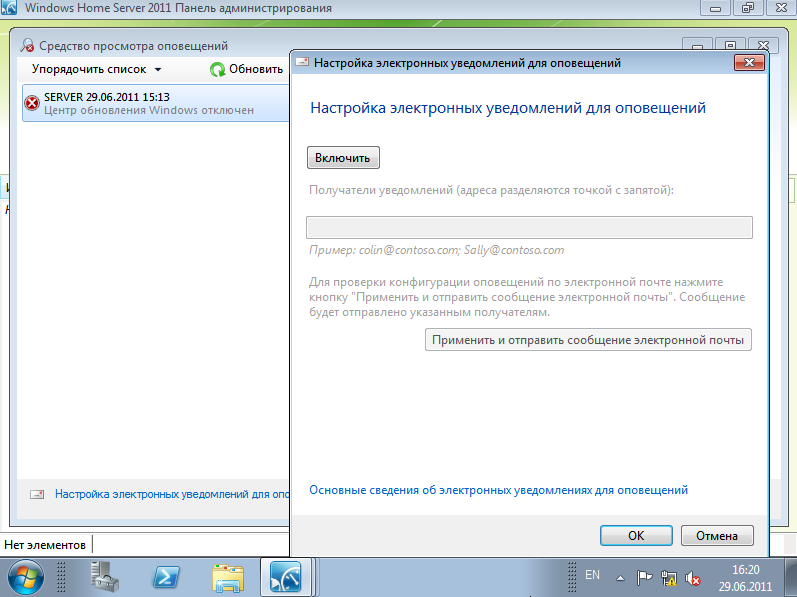This screenshot has height=597, width=797.
Task: Click the green refresh arrow icon
Action: [218, 70]
